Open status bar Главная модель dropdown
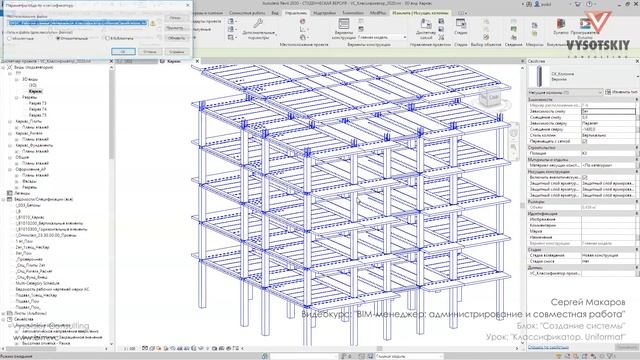This screenshot has height=360, width=640. [409, 356]
